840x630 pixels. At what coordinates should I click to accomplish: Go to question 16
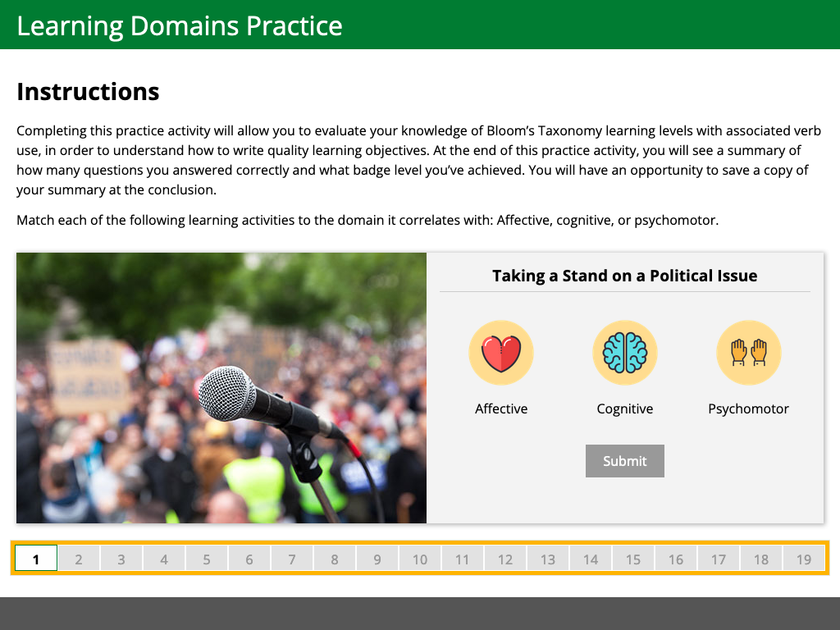point(676,559)
